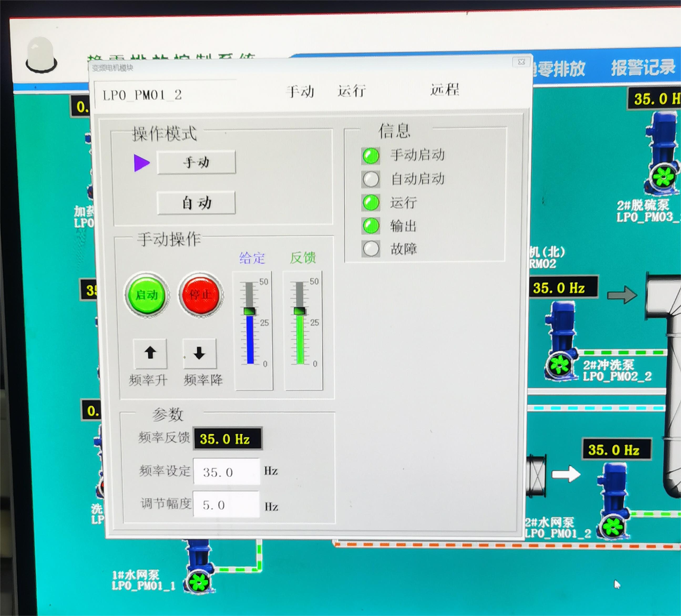The width and height of the screenshot is (681, 616).
Task: Open the 报警记录 tab
Action: point(643,68)
